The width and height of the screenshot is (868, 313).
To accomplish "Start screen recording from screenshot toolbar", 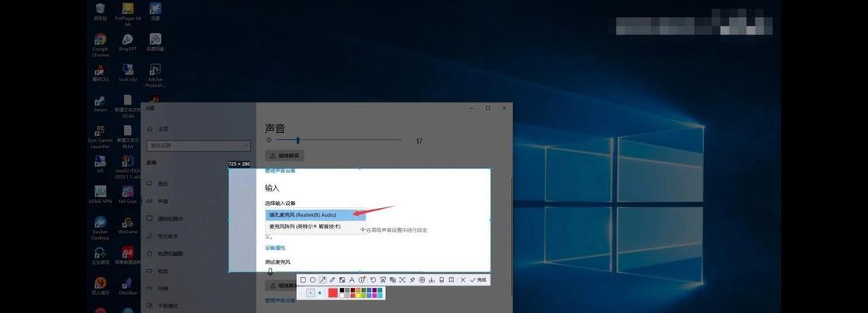I will coord(422,280).
